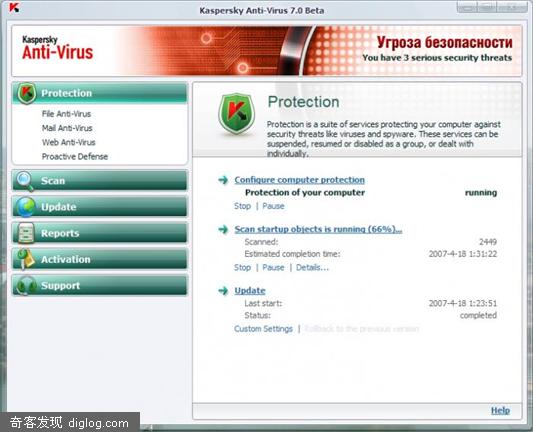Open the Update section
Viewport: 533px width, 432px height.
(99, 207)
